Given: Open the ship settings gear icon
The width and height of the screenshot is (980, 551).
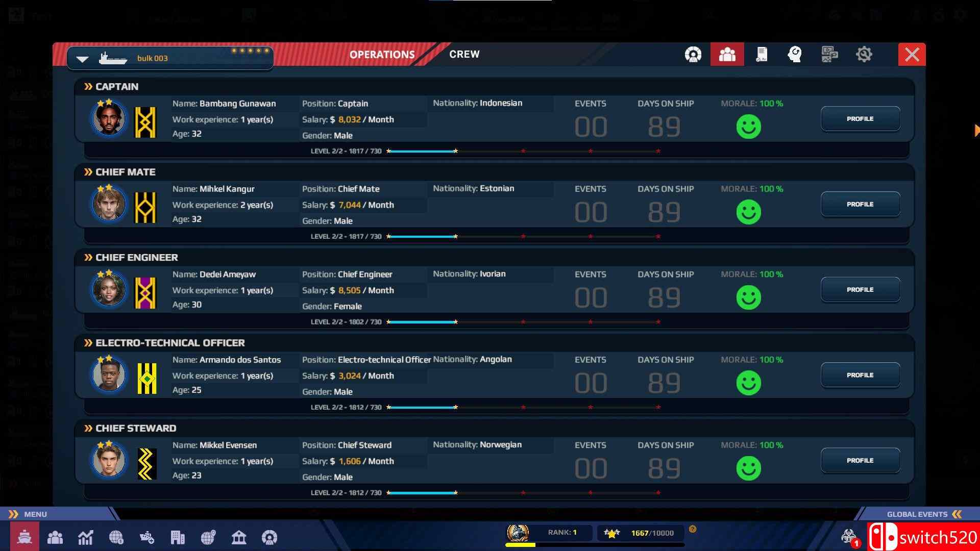Looking at the screenshot, I should pyautogui.click(x=865, y=54).
